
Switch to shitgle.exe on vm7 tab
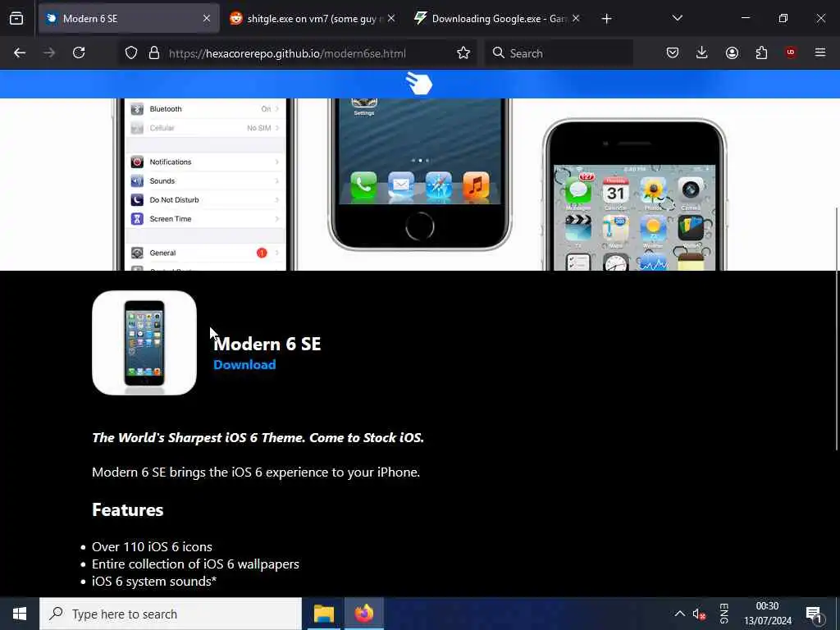pos(313,19)
